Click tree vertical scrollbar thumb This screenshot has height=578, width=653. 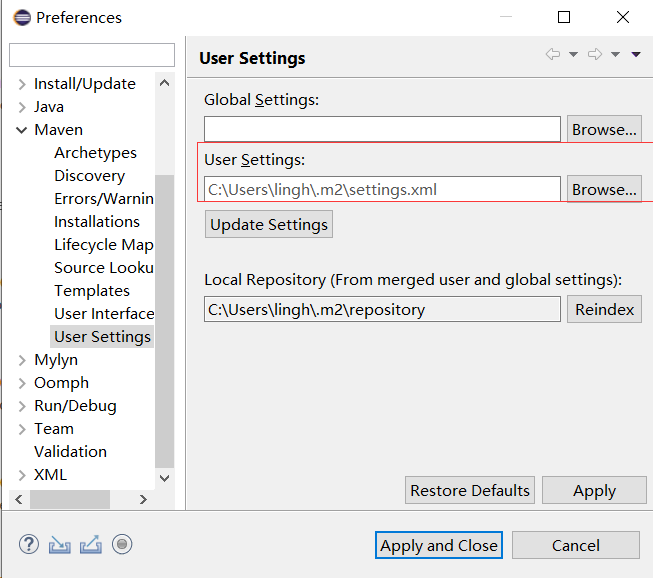(x=164, y=321)
